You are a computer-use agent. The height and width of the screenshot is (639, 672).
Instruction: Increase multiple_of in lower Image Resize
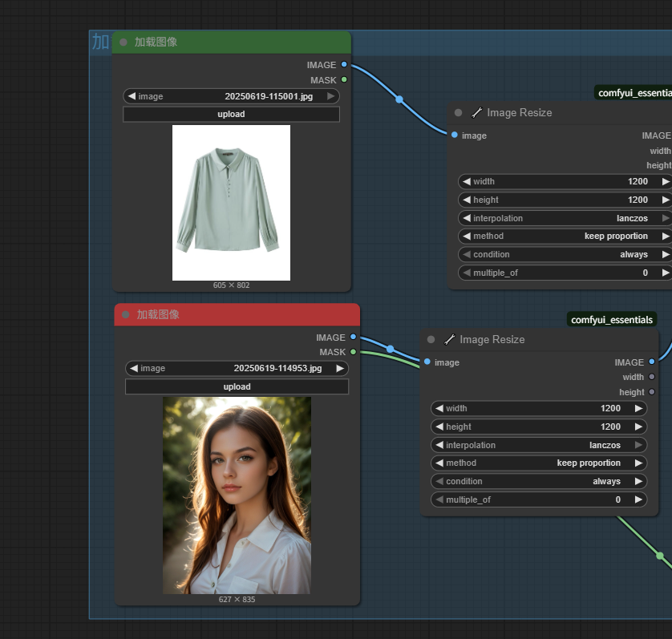pyautogui.click(x=638, y=499)
